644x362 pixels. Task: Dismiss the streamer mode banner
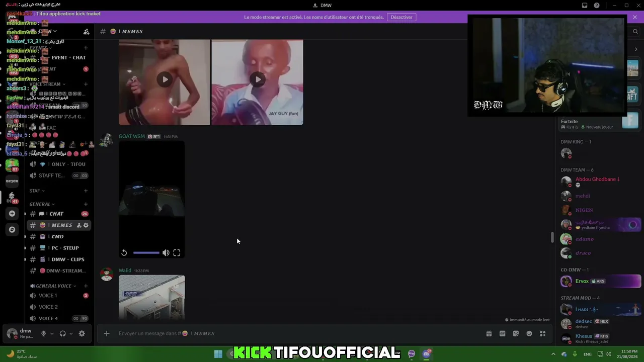(635, 17)
